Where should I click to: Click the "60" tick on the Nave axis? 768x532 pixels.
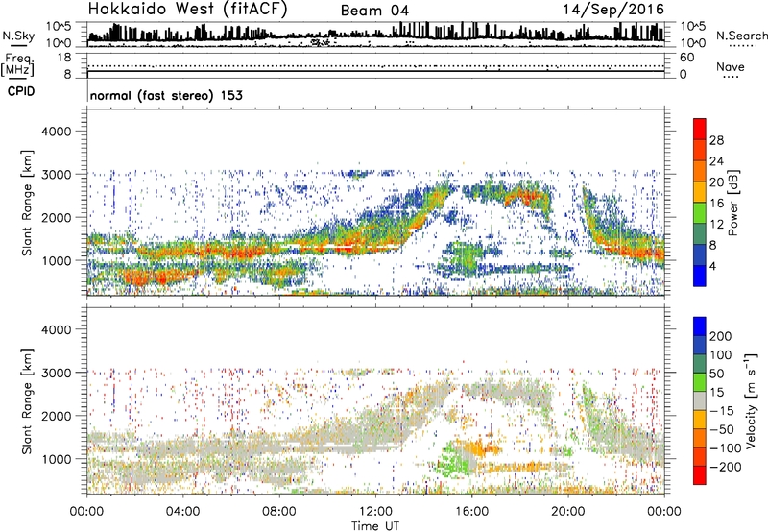tap(687, 58)
